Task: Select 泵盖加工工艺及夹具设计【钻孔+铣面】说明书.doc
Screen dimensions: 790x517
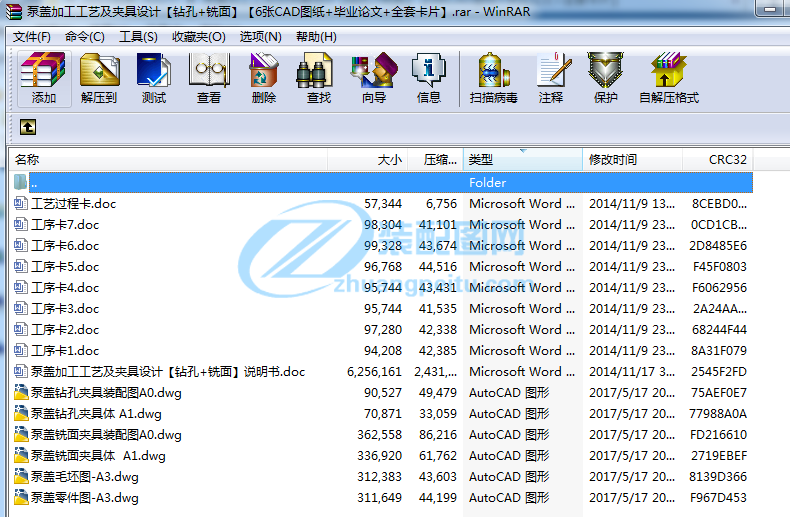Action: tap(168, 371)
